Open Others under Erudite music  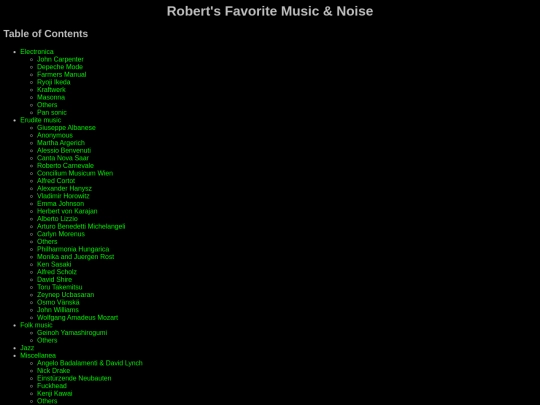tap(47, 241)
